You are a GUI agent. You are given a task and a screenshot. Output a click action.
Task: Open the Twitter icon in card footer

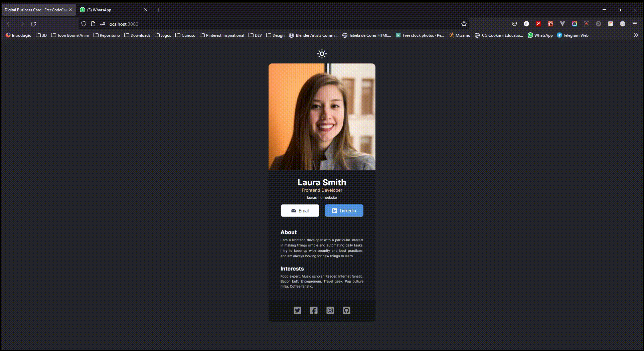point(297,311)
